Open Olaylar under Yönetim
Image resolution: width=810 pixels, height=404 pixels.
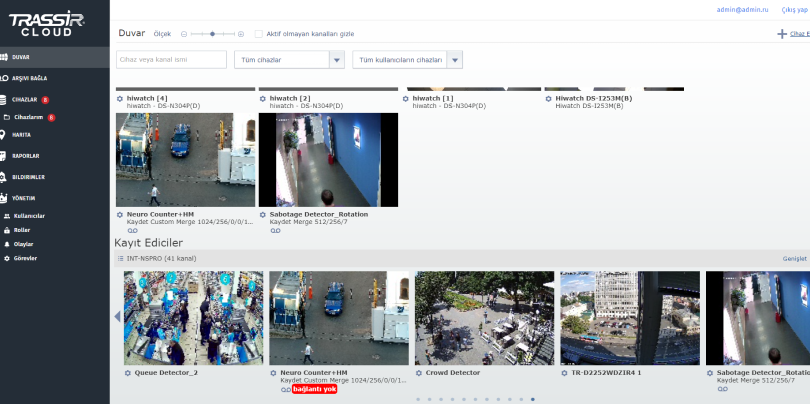pyautogui.click(x=23, y=244)
